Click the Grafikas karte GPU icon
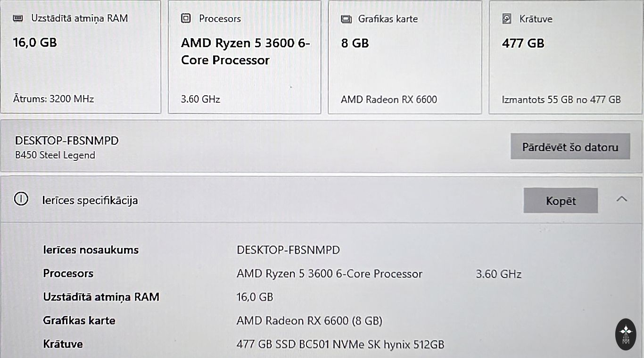Screen dimensions: 644x358 (346, 19)
